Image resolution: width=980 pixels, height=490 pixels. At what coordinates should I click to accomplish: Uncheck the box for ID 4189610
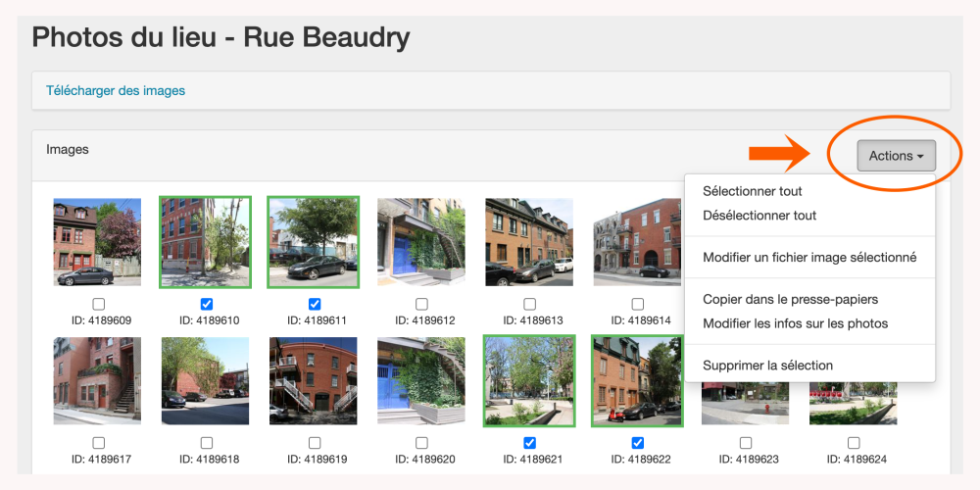(206, 304)
